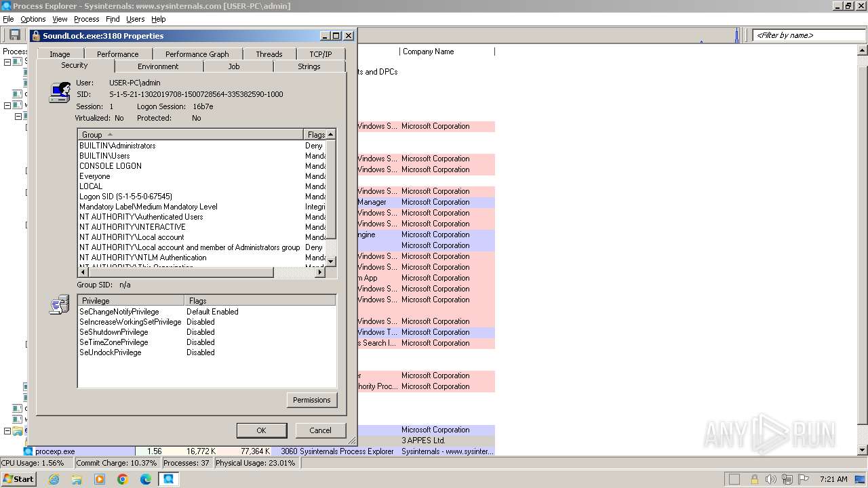Screen dimensions: 868x488
Task: Click OK in the Properties dialog
Action: [x=261, y=430]
